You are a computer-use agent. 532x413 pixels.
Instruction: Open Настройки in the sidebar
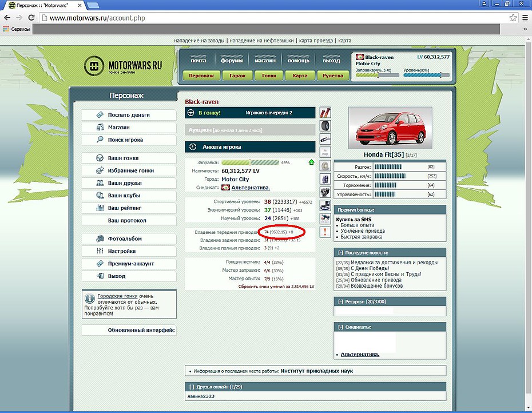[x=129, y=251]
